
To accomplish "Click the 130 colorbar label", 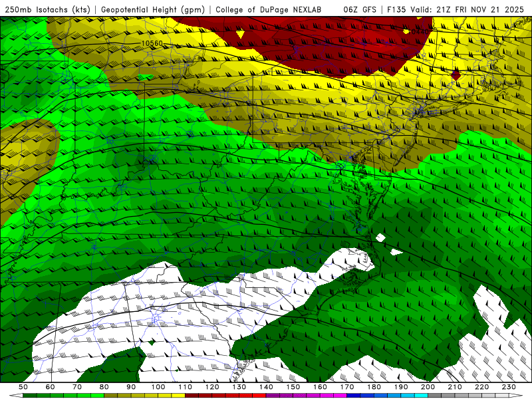I will (239, 387).
